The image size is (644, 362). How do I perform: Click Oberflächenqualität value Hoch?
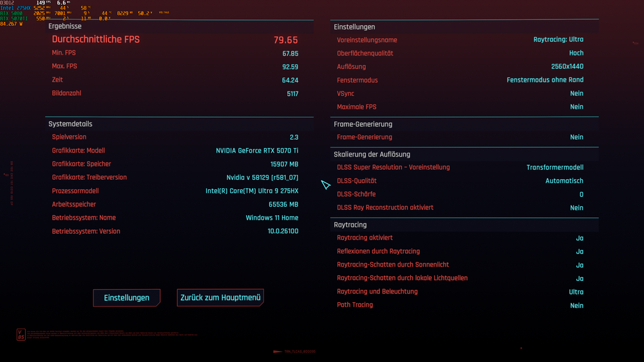click(x=576, y=53)
